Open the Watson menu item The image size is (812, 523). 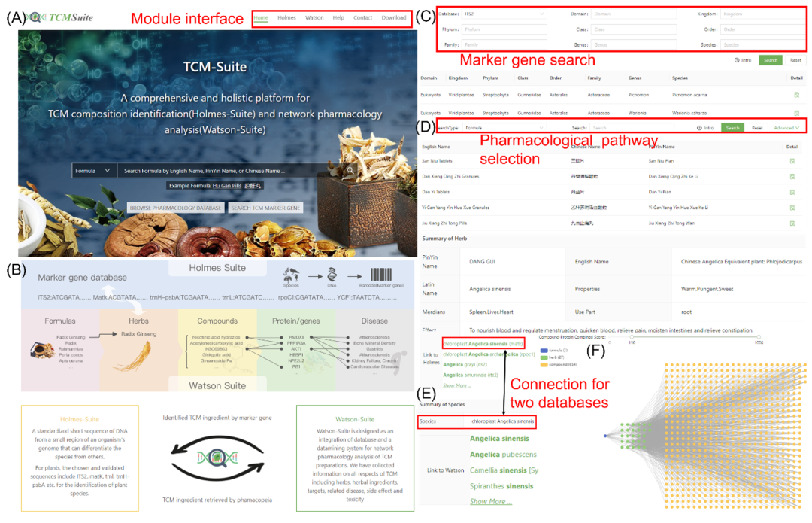click(314, 17)
